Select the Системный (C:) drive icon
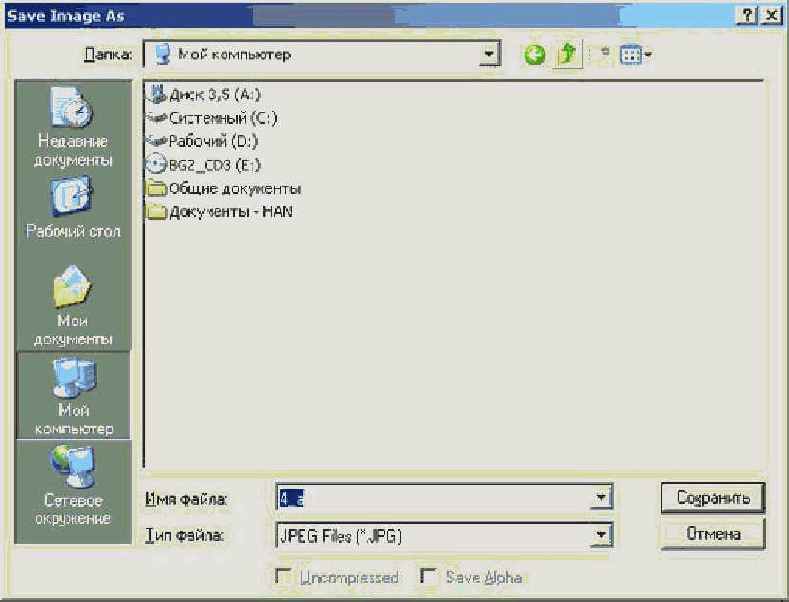 tap(156, 118)
